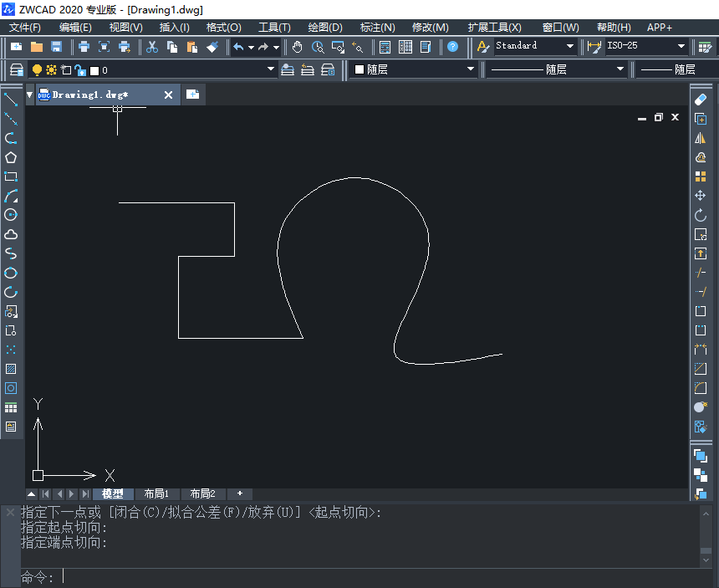Toggle the layer freeze state
This screenshot has width=719, height=588.
(x=51, y=70)
